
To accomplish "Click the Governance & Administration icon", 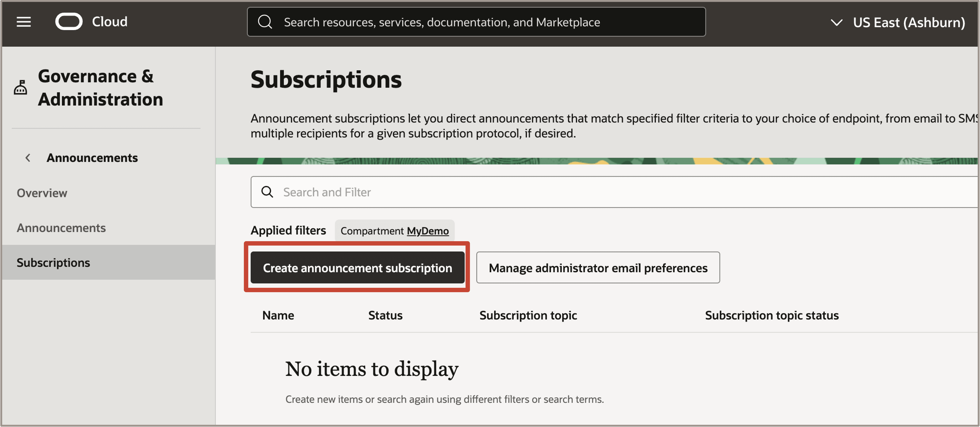I will (21, 88).
